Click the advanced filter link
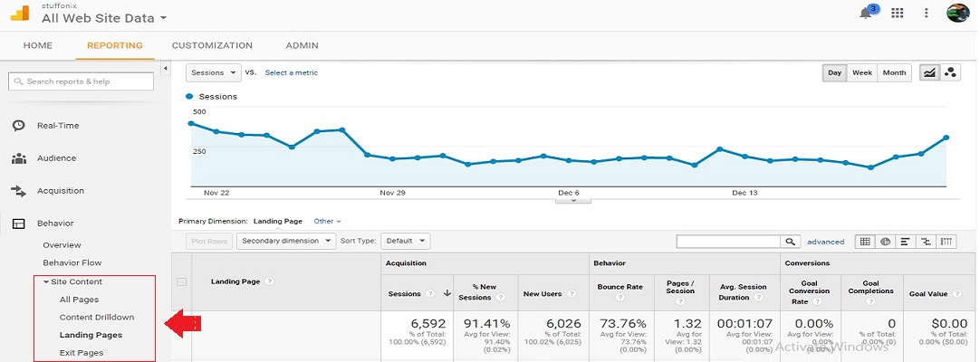The image size is (980, 362). (x=826, y=242)
